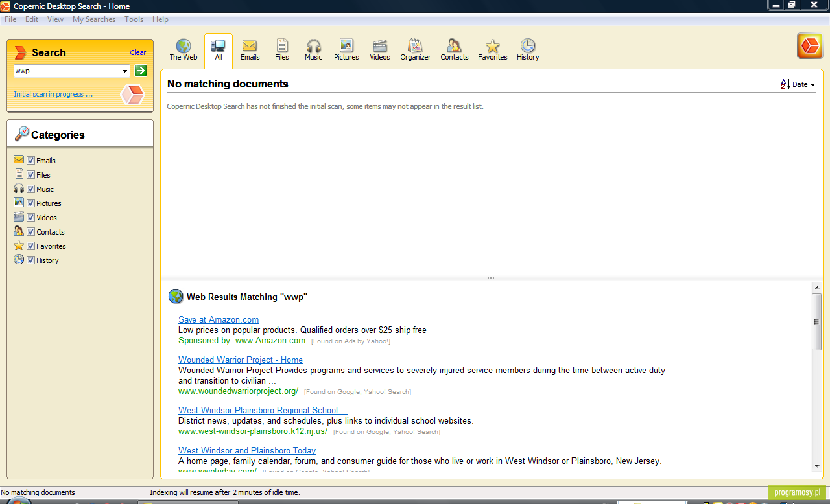This screenshot has width=830, height=504.
Task: Open the Tools menu
Action: click(134, 19)
